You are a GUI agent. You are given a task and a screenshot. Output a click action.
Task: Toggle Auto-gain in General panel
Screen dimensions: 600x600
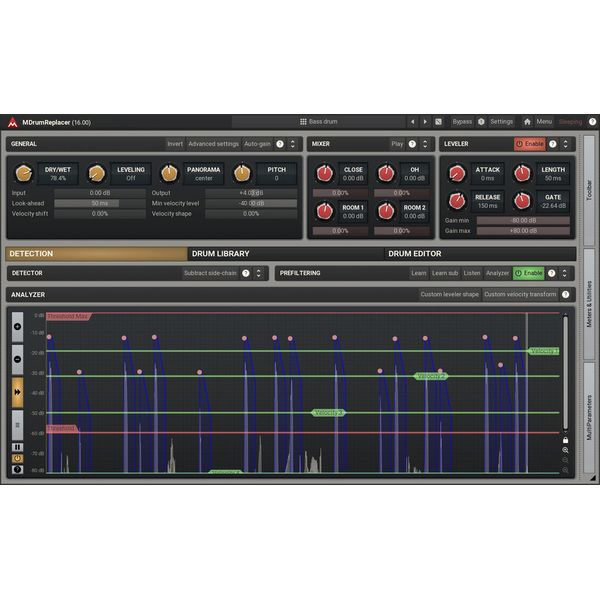257,144
